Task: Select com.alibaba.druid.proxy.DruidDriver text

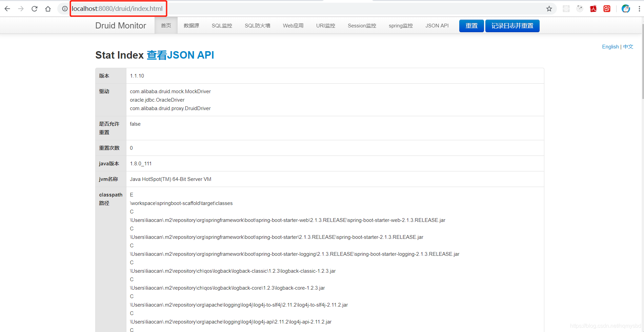Action: point(170,108)
